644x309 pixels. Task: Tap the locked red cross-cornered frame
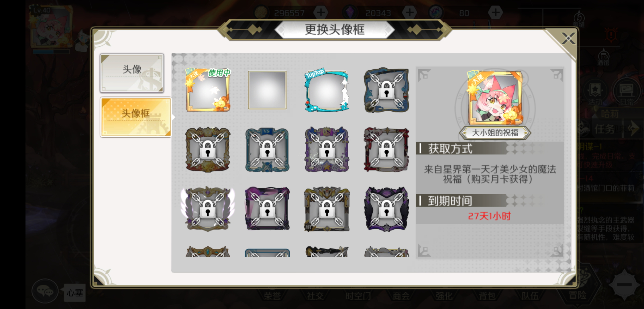point(386,150)
